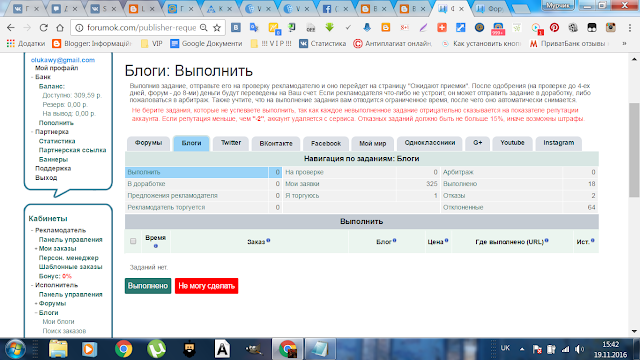Click info icon next to Где выполнено (URL)
The height and width of the screenshot is (360, 640).
[547, 240]
